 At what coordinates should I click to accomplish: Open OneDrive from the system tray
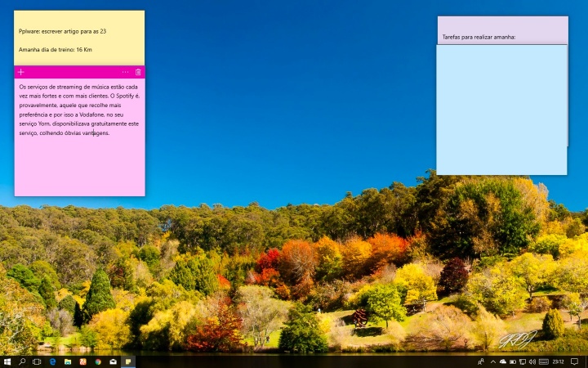[x=502, y=361]
